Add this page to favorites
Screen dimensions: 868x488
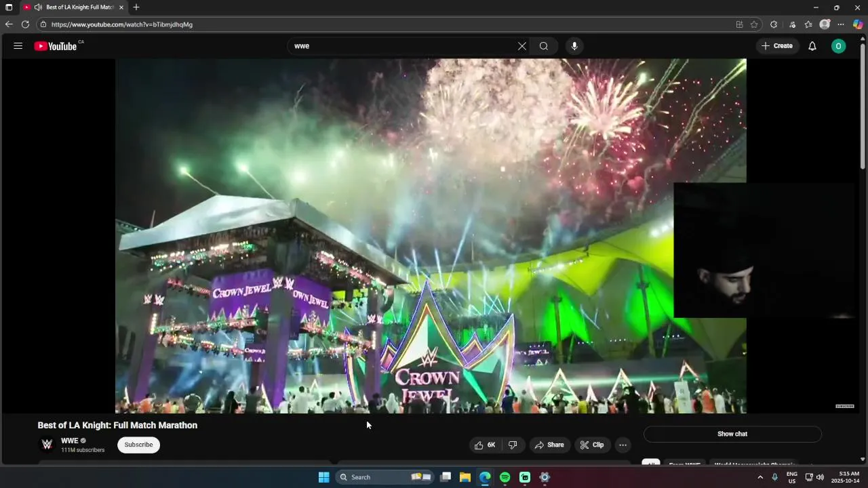pos(754,24)
